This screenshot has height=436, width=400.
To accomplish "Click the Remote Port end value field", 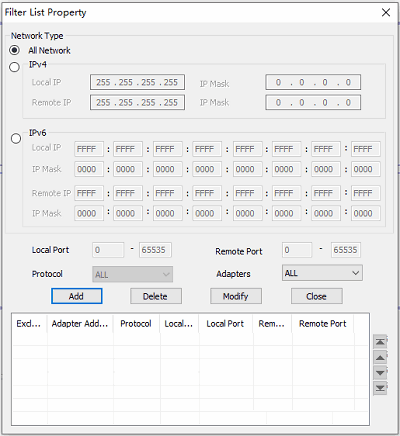I will [346, 250].
